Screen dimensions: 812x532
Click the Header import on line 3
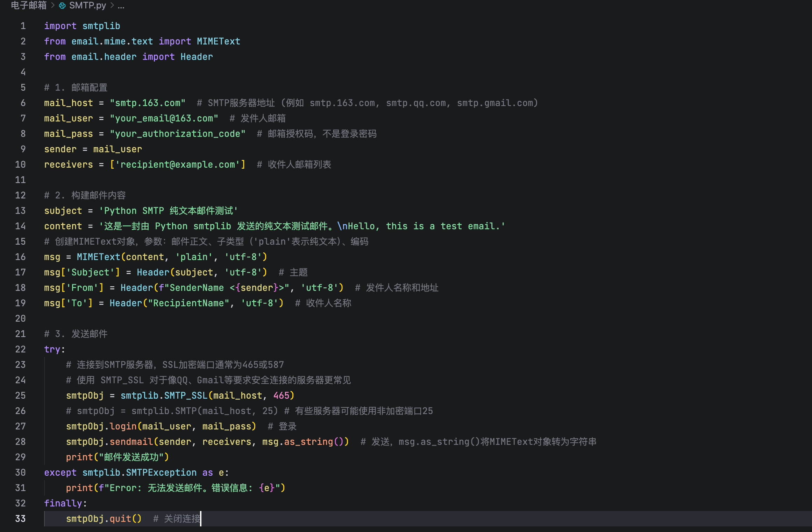point(196,56)
